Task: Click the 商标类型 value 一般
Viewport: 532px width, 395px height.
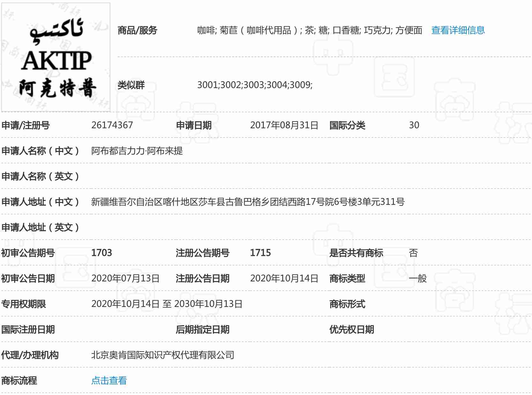Action: [417, 278]
